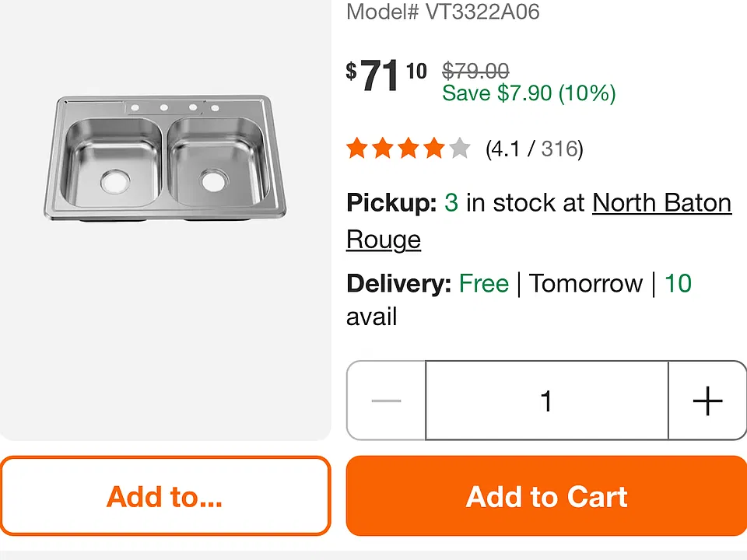
Task: Click the green Free delivery text
Action: click(484, 283)
